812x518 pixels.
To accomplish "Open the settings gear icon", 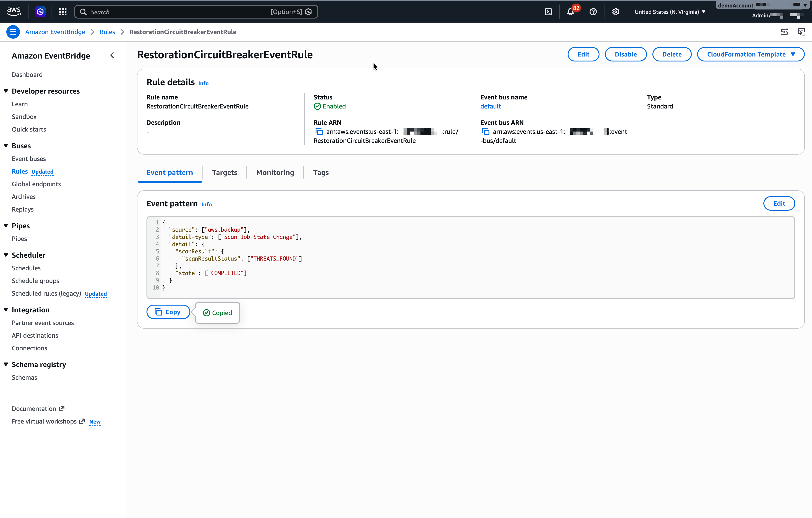I will tap(616, 12).
